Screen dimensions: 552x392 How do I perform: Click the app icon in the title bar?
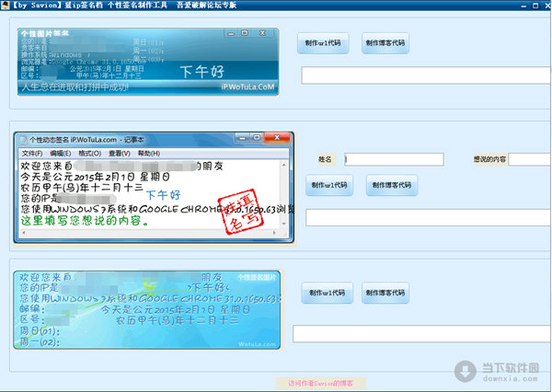[x=5, y=5]
